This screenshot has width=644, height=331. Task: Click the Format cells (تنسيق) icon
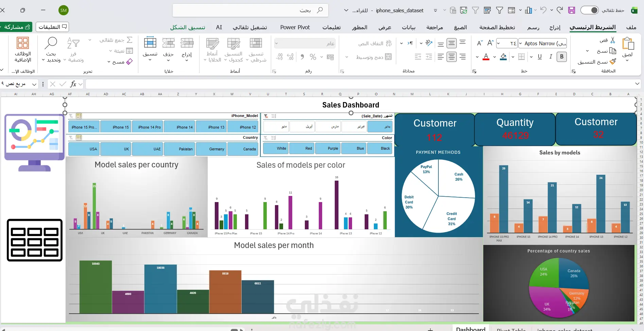point(150,43)
